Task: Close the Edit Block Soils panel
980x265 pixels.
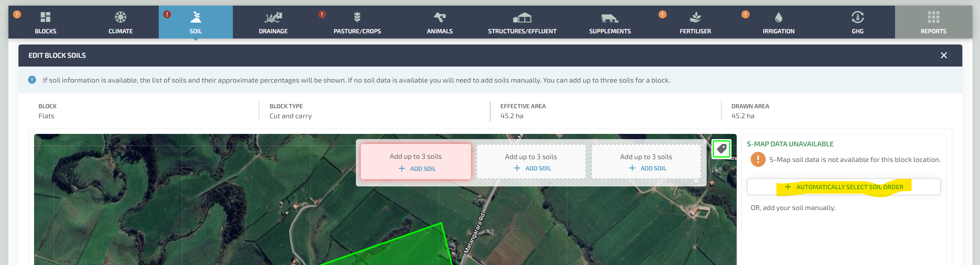Action: click(x=944, y=55)
